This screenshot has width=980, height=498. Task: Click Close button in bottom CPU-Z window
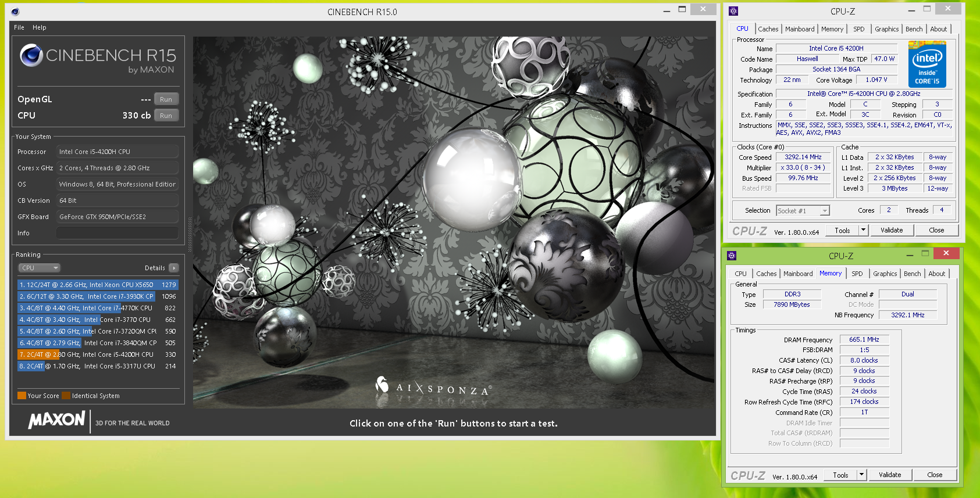[x=935, y=475]
